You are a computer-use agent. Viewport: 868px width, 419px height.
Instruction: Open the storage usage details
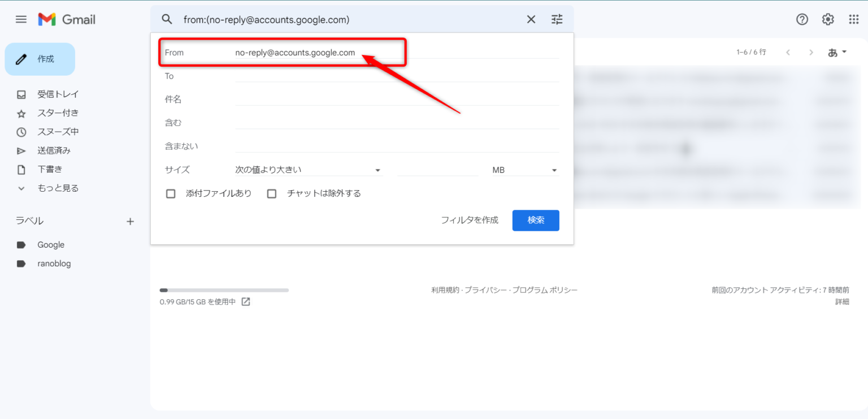tap(245, 301)
